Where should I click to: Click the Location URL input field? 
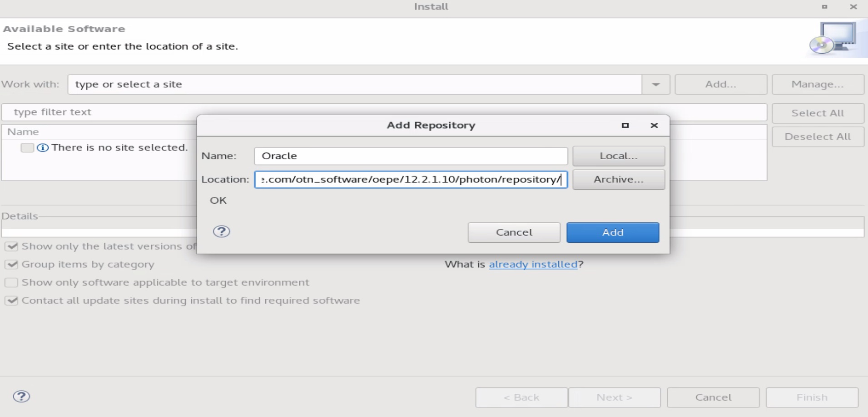point(411,180)
